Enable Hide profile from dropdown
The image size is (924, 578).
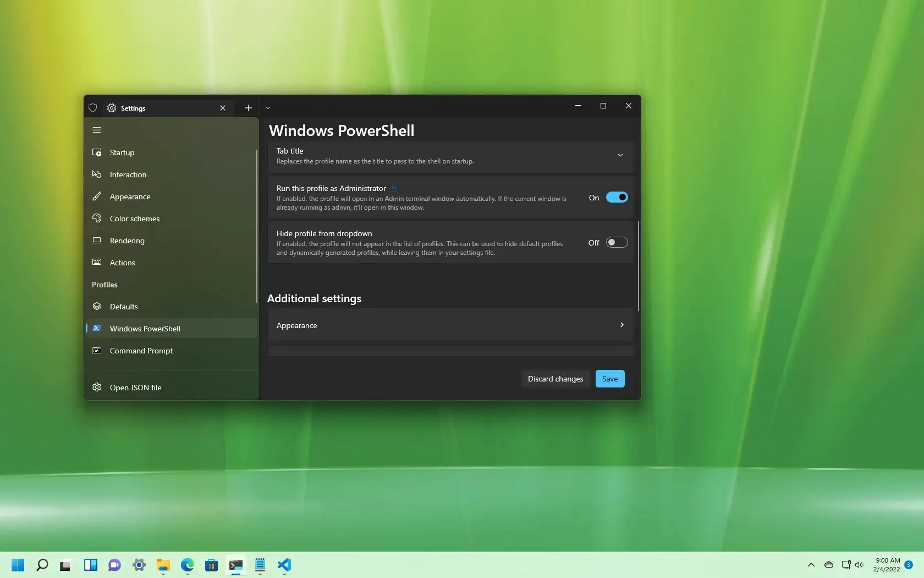click(617, 242)
